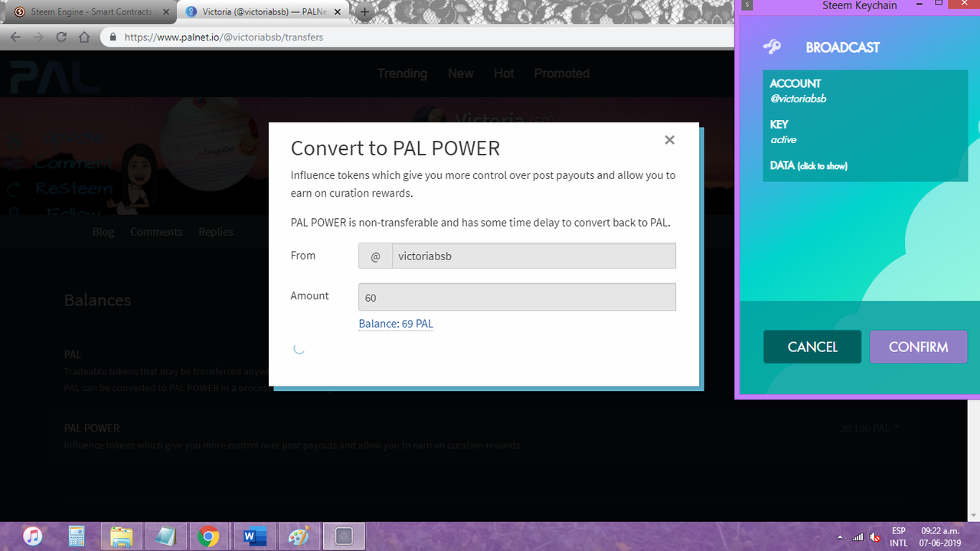The width and height of the screenshot is (980, 551).
Task: Click the PAL logo
Action: click(x=54, y=77)
